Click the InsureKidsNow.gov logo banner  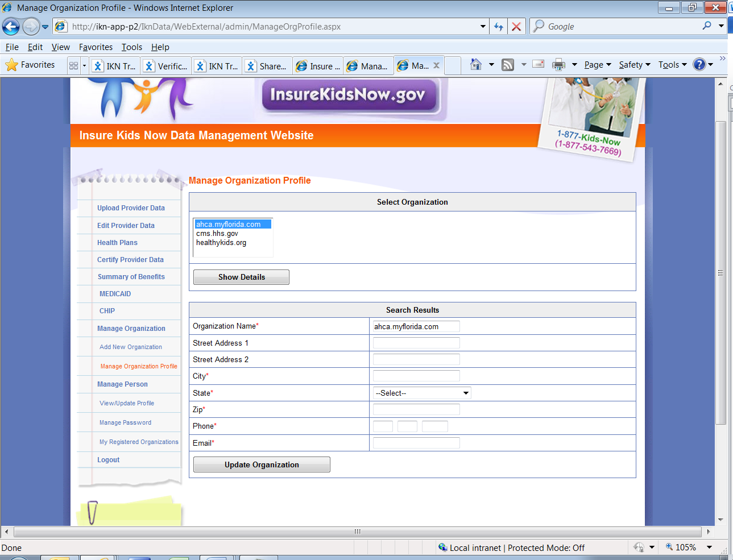[x=348, y=94]
